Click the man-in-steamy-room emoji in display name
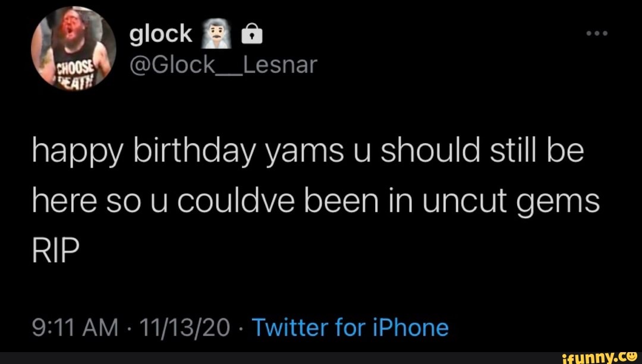The image size is (642, 364). [218, 33]
